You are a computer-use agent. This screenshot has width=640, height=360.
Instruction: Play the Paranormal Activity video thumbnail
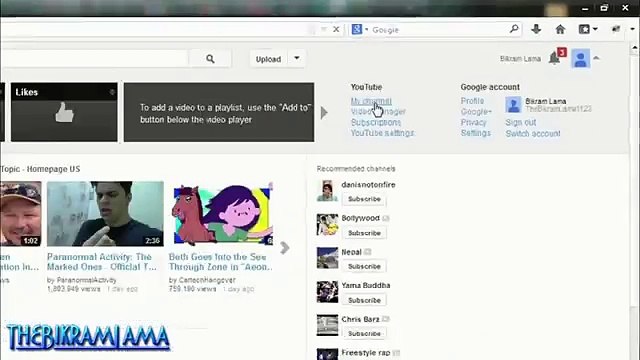pyautogui.click(x=105, y=214)
